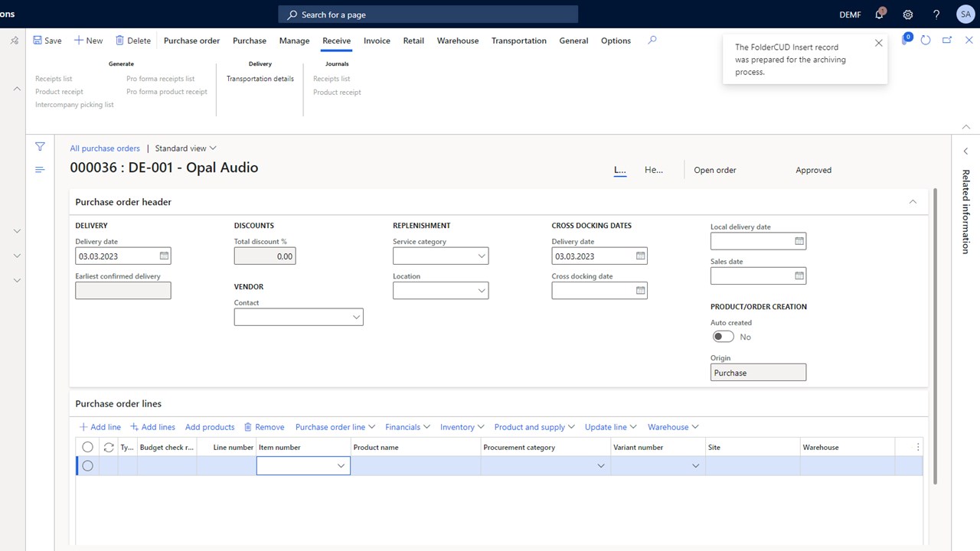Viewport: 980px width, 551px height.
Task: Toggle Auto created switch
Action: (x=723, y=337)
